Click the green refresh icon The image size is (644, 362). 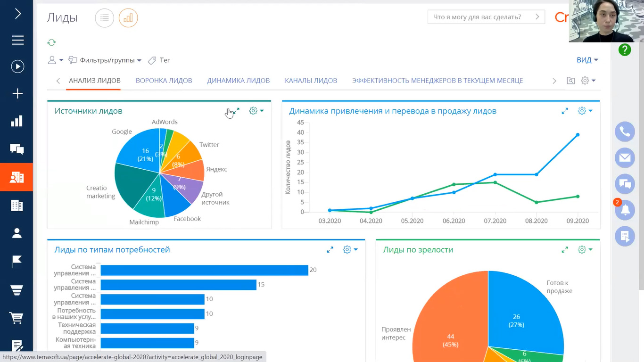coord(51,42)
